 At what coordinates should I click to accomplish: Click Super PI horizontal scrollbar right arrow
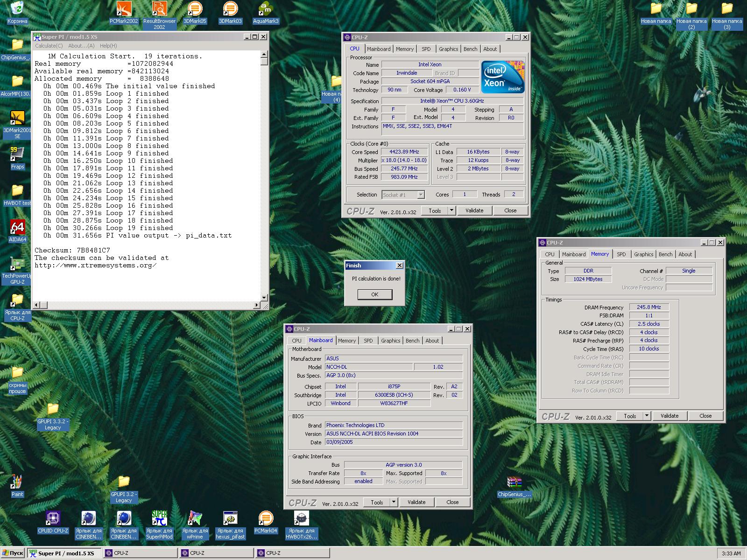point(257,305)
